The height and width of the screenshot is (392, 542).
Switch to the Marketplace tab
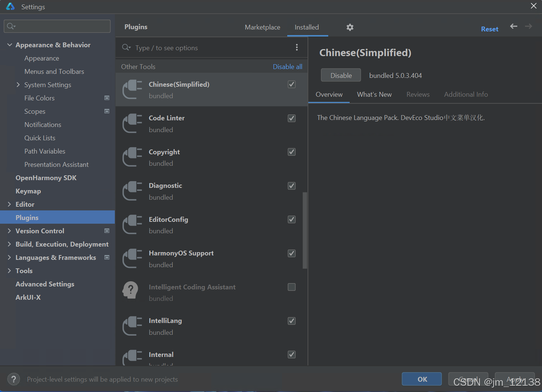coord(263,27)
